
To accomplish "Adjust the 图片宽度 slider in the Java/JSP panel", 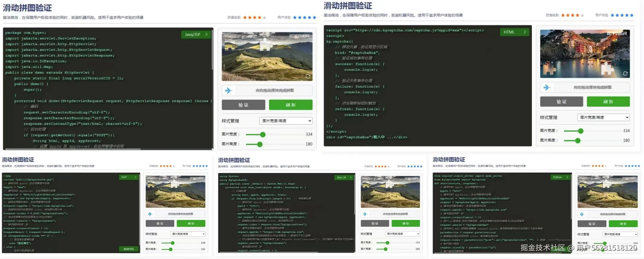I will [x=263, y=135].
